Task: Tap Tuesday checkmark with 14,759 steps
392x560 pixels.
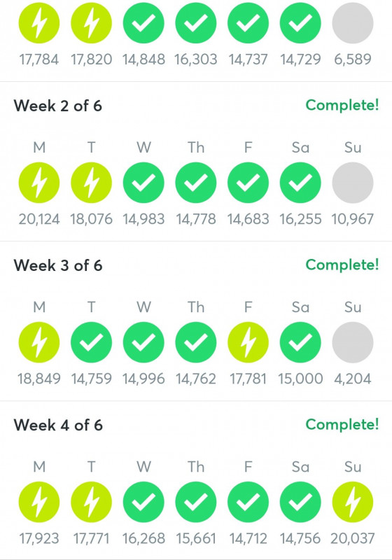Action: [92, 342]
